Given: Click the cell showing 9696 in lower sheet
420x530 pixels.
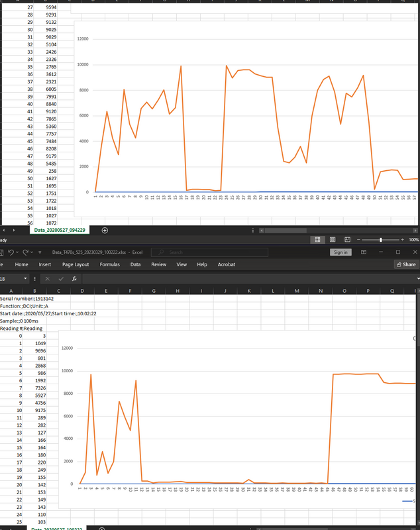Looking at the screenshot, I should point(35,350).
